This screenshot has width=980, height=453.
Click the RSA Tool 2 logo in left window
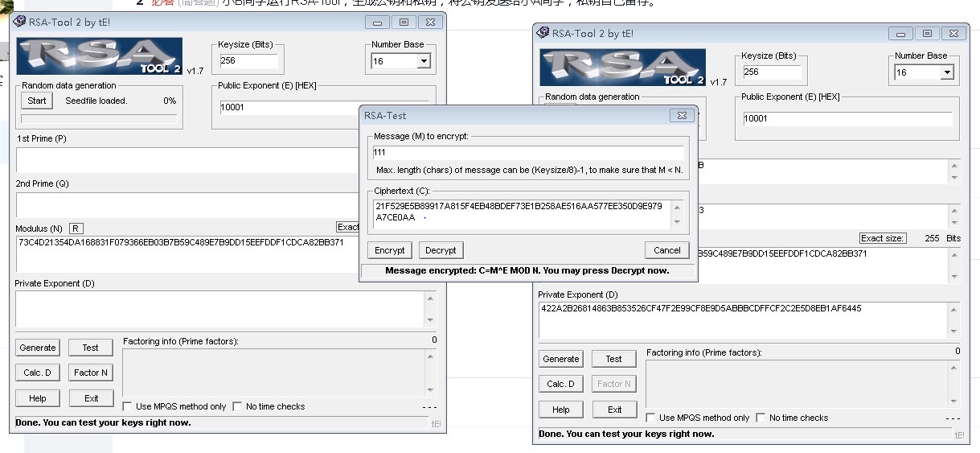99,56
